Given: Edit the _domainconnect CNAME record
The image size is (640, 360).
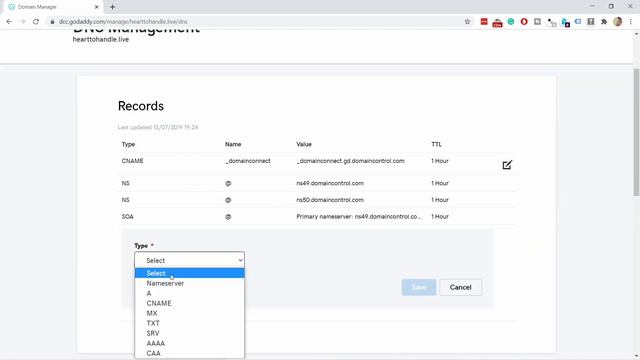Looking at the screenshot, I should point(507,165).
